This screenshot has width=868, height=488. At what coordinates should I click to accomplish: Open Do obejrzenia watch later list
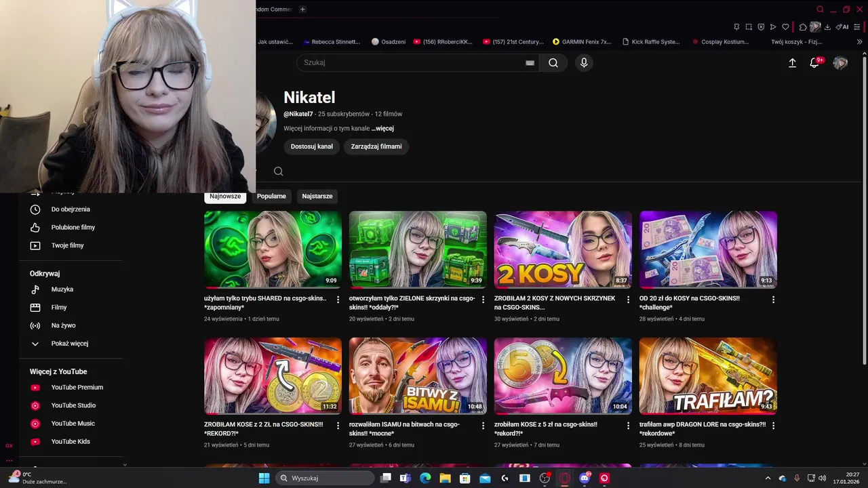pyautogui.click(x=71, y=209)
